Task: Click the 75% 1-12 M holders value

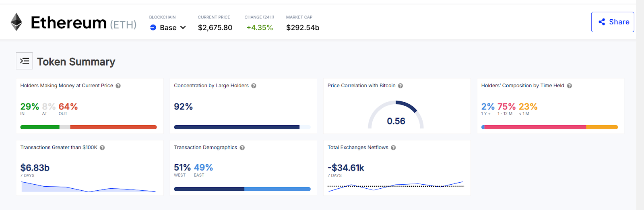Action: coord(506,107)
